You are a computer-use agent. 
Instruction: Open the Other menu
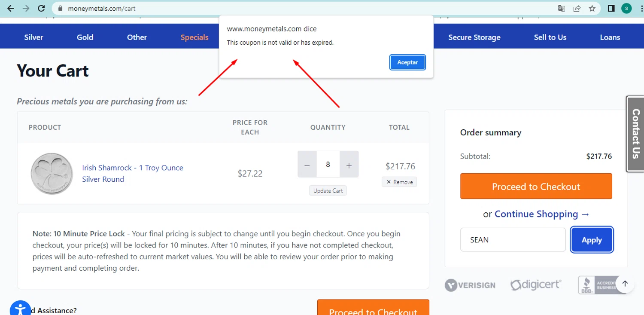tap(137, 37)
